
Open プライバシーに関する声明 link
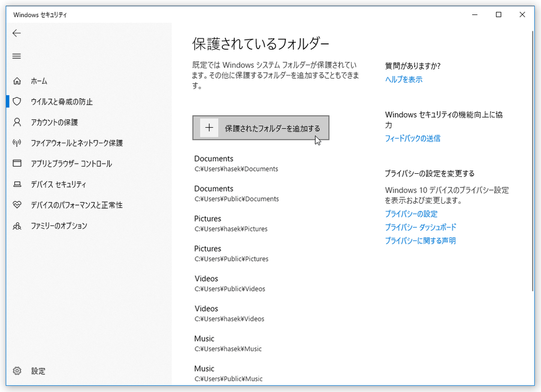coord(420,240)
